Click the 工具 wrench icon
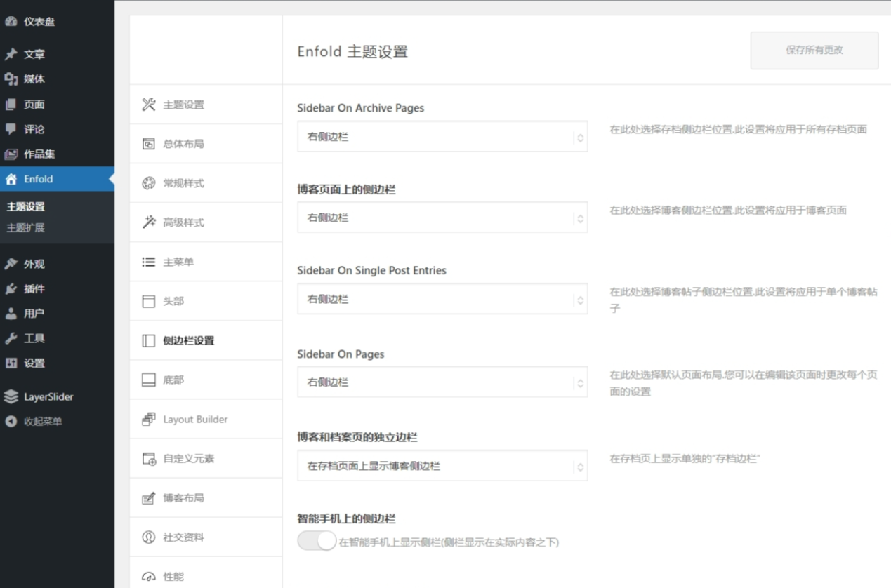The image size is (891, 588). click(x=11, y=338)
